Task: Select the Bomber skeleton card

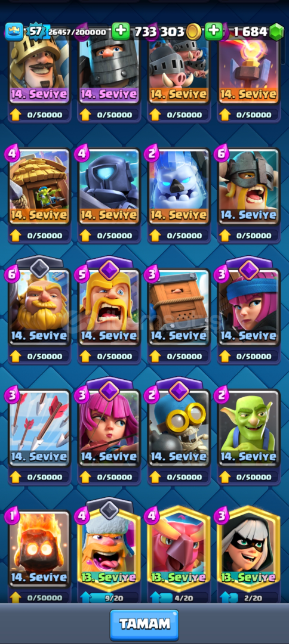Action: point(179,428)
